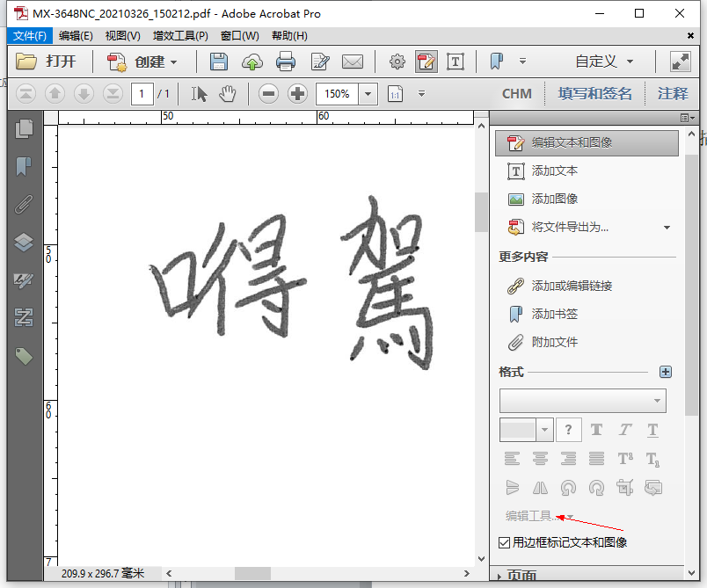Choose the Hand pan tool
Image resolution: width=707 pixels, height=588 pixels.
(x=228, y=94)
